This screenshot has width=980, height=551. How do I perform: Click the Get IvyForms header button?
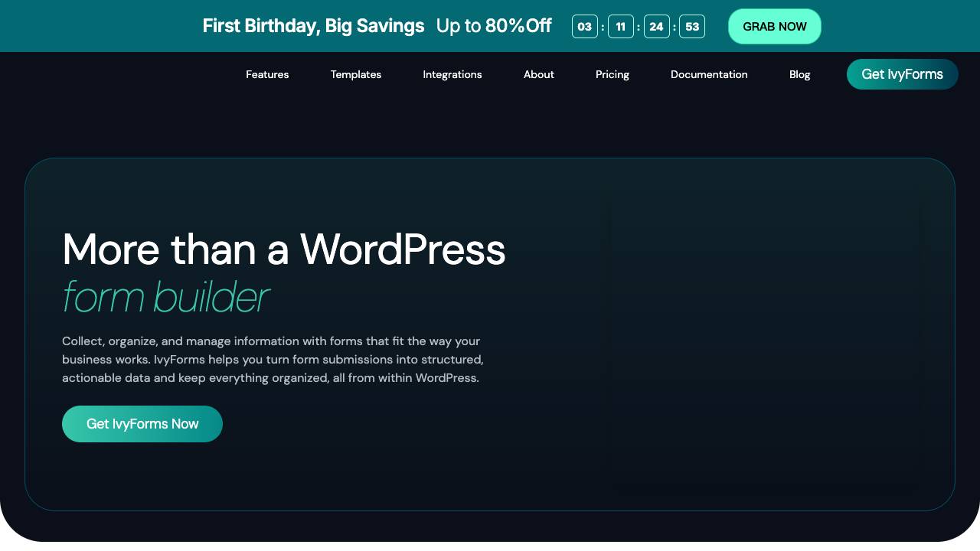point(902,74)
